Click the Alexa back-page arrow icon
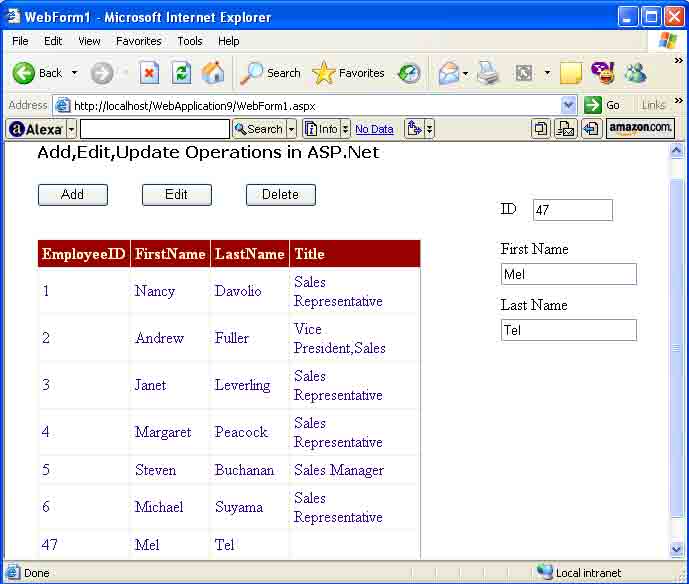The image size is (689, 584). (x=591, y=129)
